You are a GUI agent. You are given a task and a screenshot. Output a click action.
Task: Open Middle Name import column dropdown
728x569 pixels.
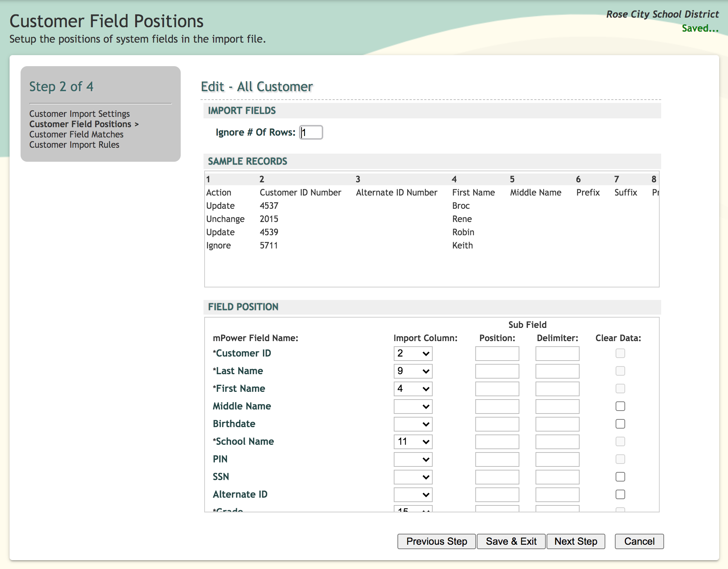[x=413, y=407]
